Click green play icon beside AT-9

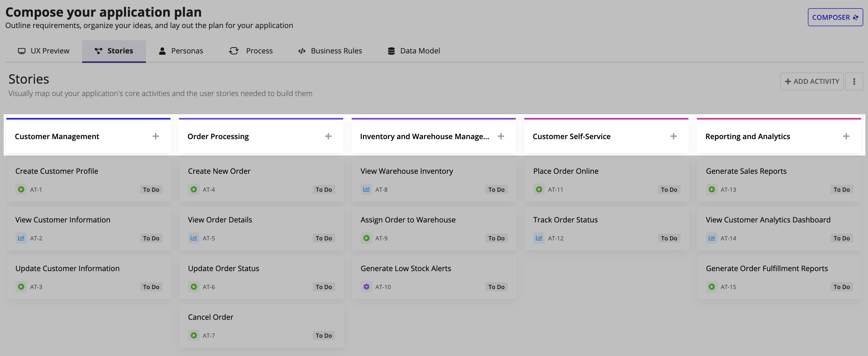pyautogui.click(x=366, y=238)
